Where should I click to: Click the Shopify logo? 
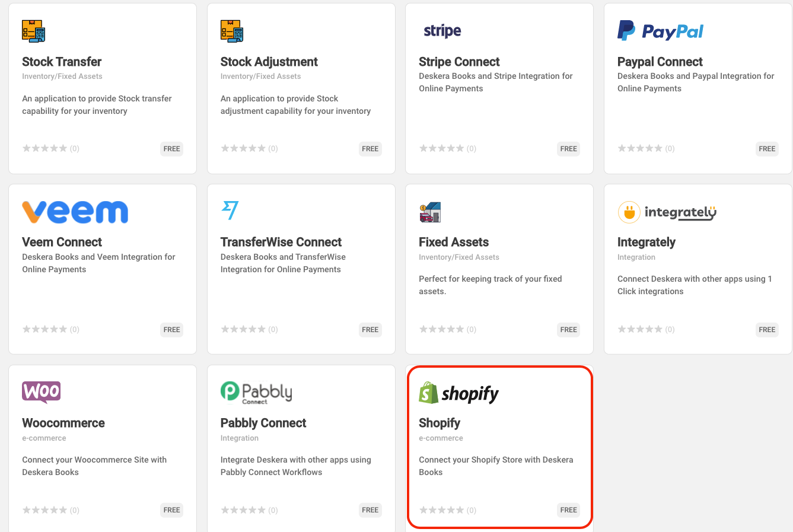click(x=458, y=393)
